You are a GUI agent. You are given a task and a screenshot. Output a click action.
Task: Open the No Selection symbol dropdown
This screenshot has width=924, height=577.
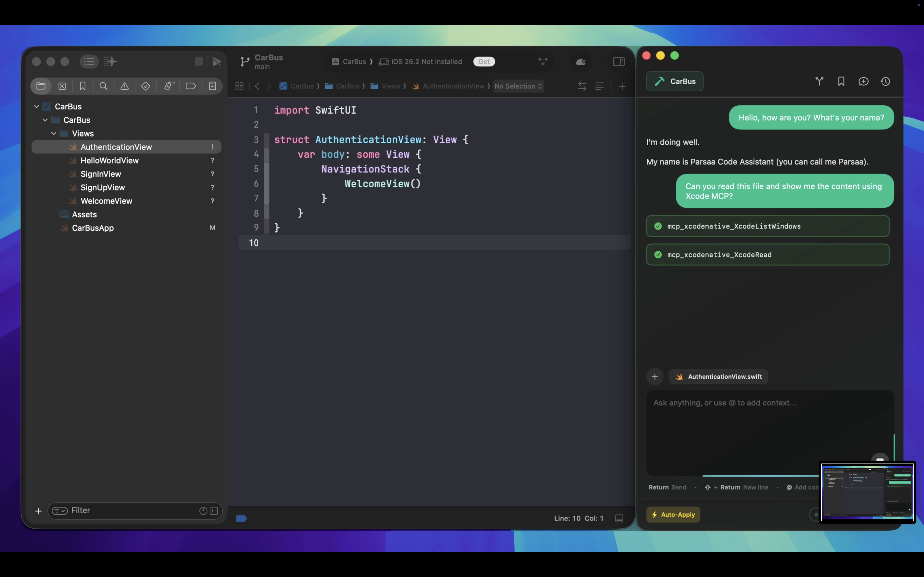518,86
